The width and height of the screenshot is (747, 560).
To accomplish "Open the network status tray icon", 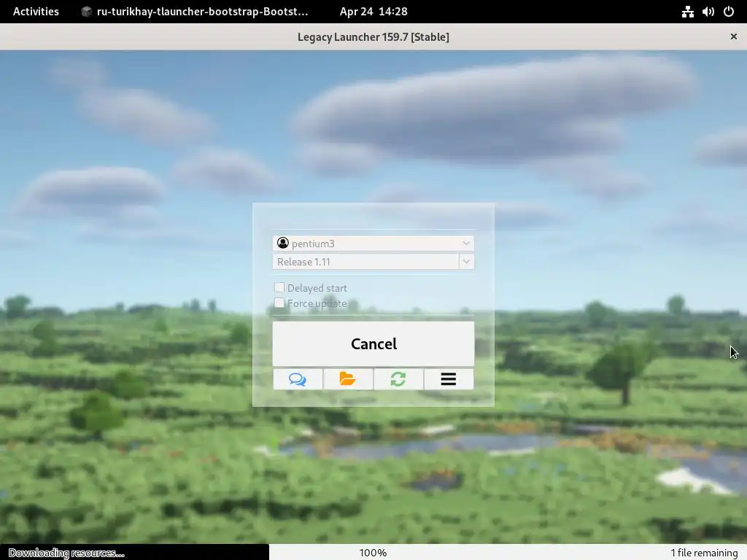I will pyautogui.click(x=687, y=12).
